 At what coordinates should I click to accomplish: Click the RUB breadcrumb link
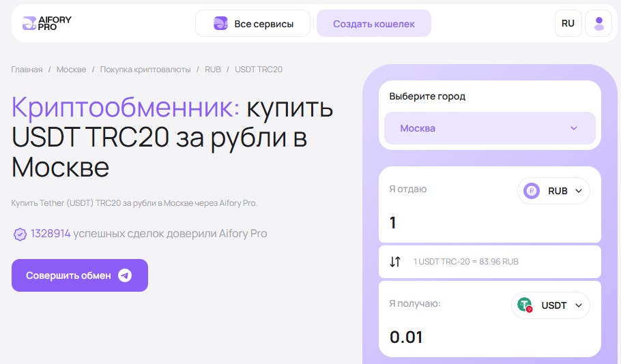212,70
